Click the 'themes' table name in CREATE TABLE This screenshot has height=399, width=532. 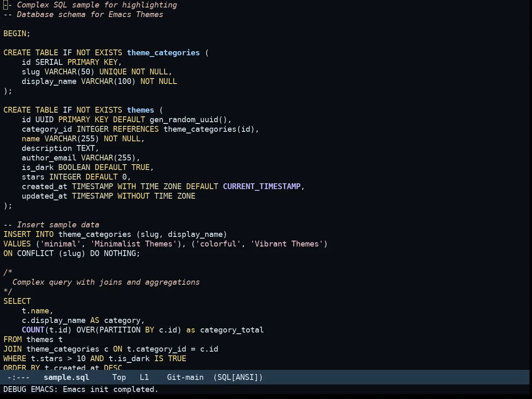click(140, 110)
